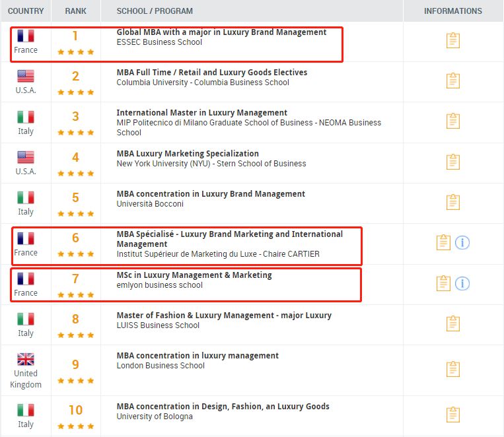Open info sheet icon for MIP Politecnico di Milano
This screenshot has width=504, height=437.
click(453, 121)
